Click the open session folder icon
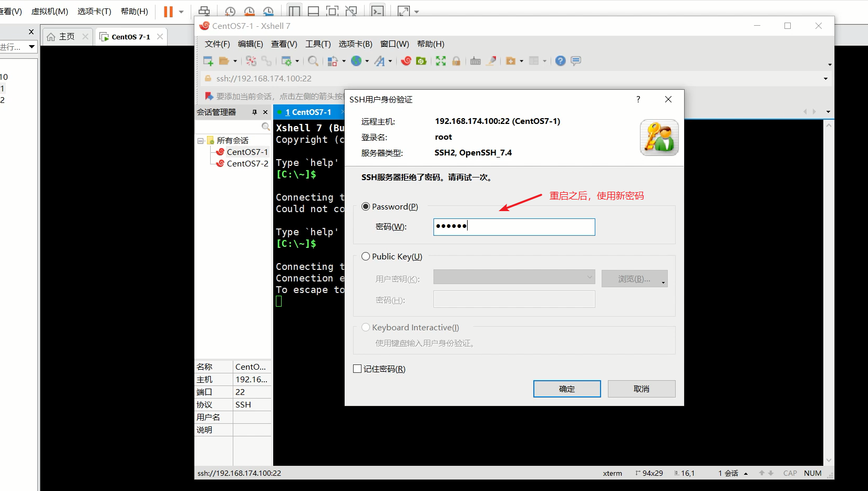Viewport: 868px width, 491px height. coord(224,61)
